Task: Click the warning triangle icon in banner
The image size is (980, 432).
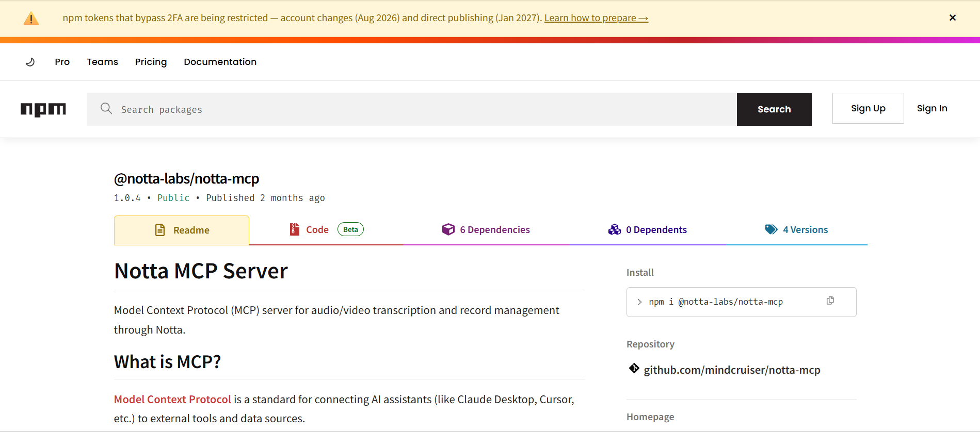Action: click(31, 19)
